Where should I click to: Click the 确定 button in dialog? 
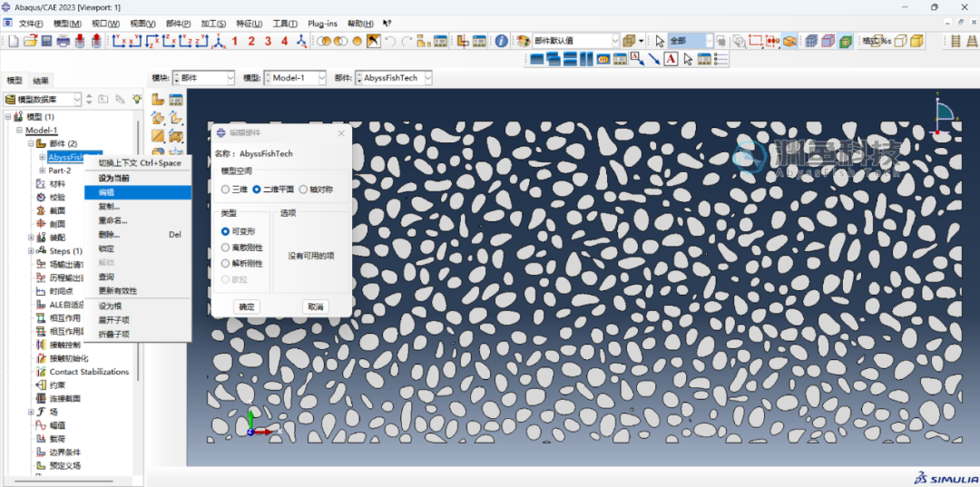click(x=246, y=307)
